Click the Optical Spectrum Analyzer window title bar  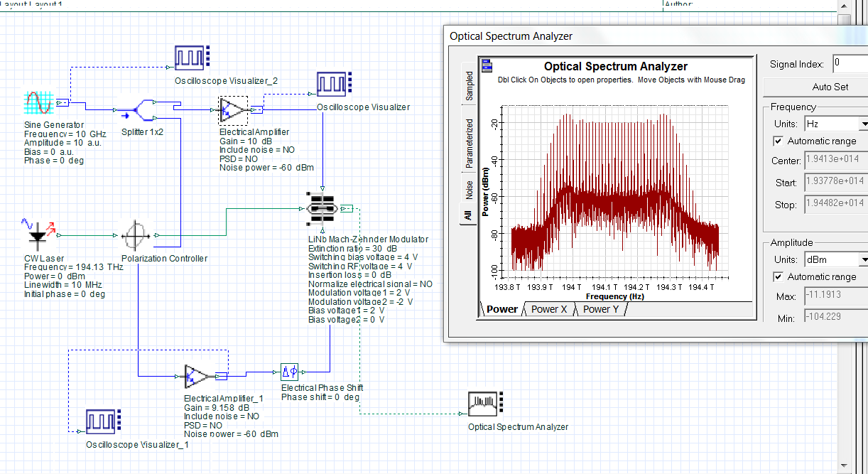pyautogui.click(x=656, y=36)
